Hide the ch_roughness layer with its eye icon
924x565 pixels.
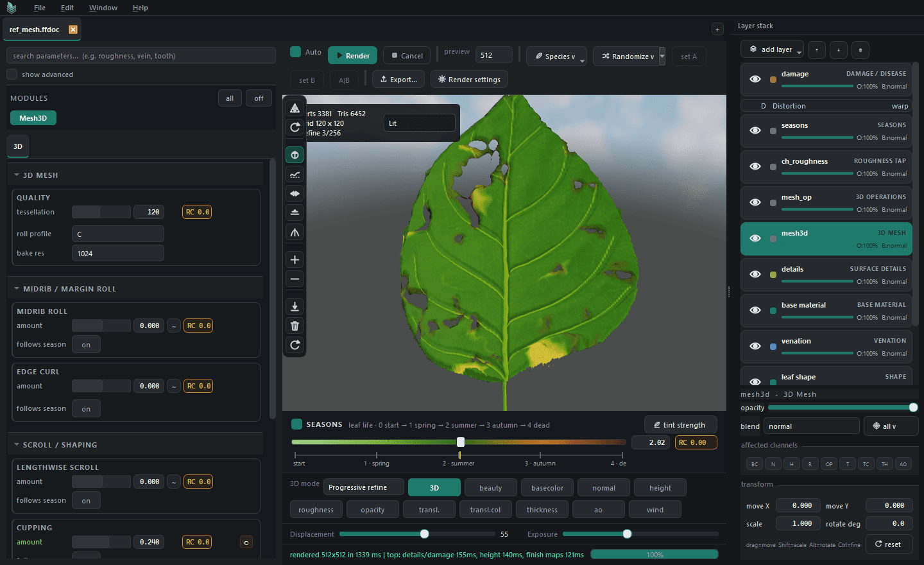(755, 166)
